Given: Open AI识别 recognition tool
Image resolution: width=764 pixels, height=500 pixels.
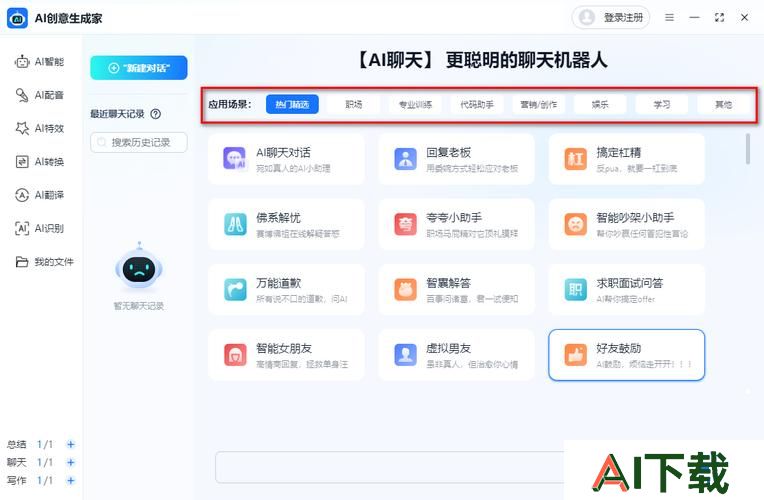Looking at the screenshot, I should tap(40, 228).
